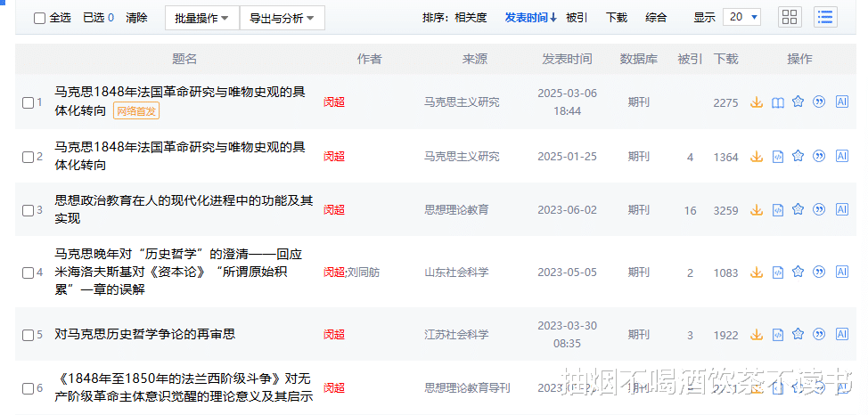Tick the 全选 select-all checkbox

39,19
